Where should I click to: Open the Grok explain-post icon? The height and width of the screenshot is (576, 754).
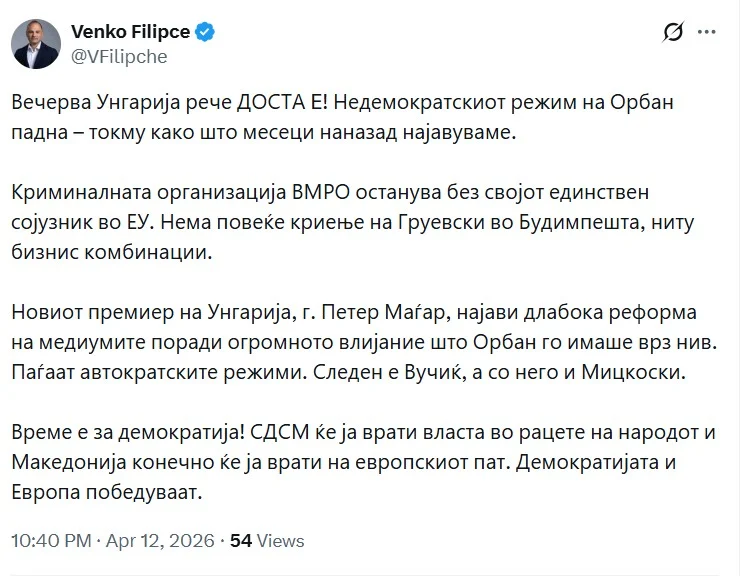pyautogui.click(x=674, y=33)
